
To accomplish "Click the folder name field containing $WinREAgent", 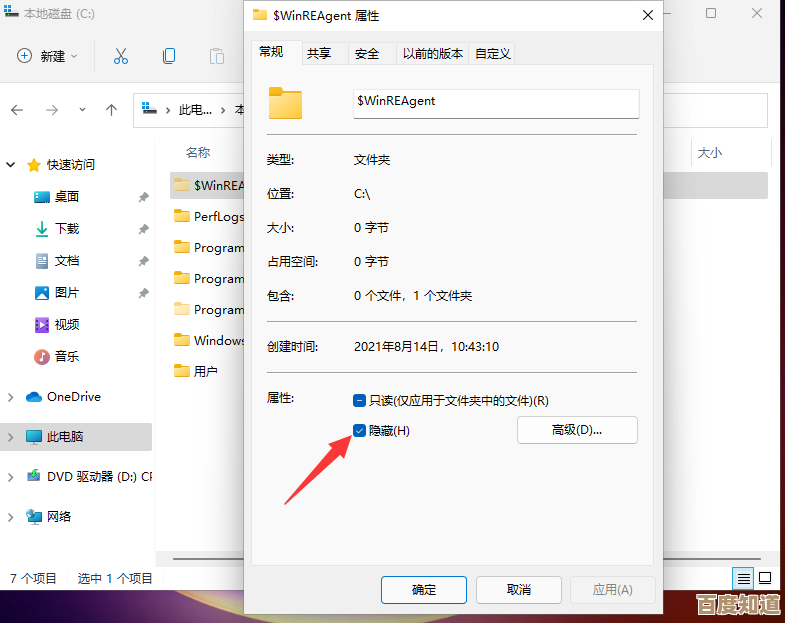I will pyautogui.click(x=496, y=104).
